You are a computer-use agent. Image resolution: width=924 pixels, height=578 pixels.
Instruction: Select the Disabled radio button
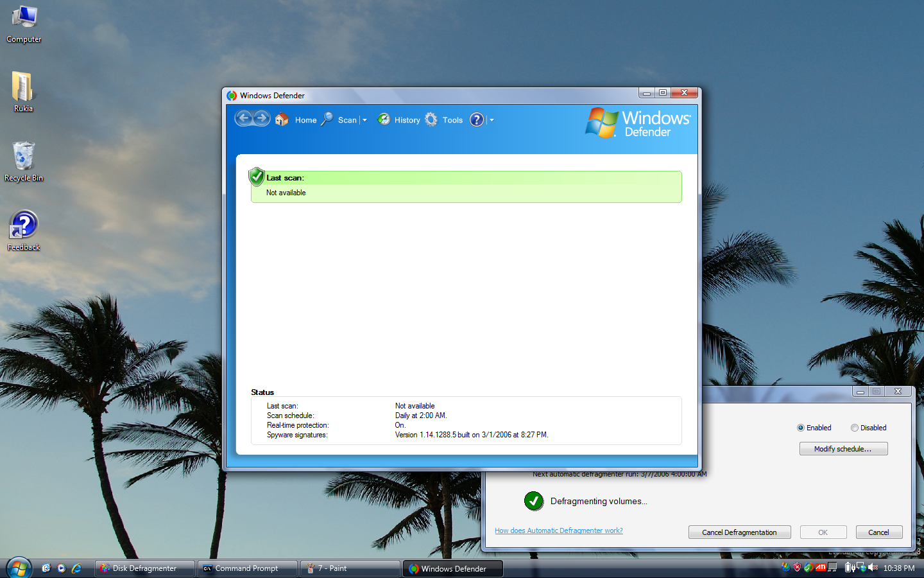click(x=855, y=428)
